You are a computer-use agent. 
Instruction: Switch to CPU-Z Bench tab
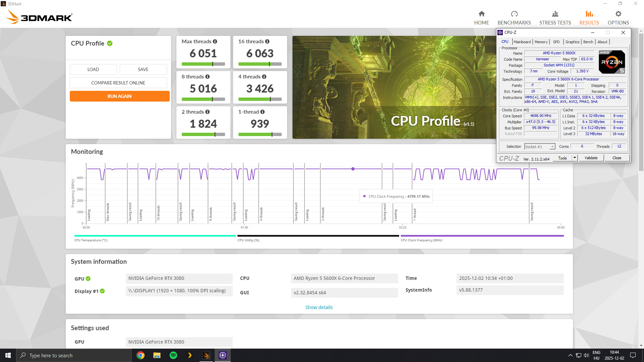(588, 42)
